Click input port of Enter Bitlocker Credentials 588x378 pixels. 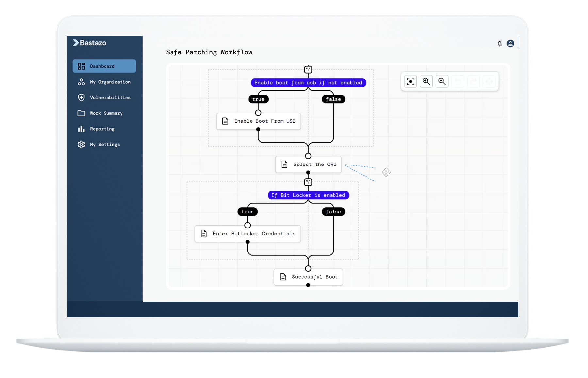point(248,225)
